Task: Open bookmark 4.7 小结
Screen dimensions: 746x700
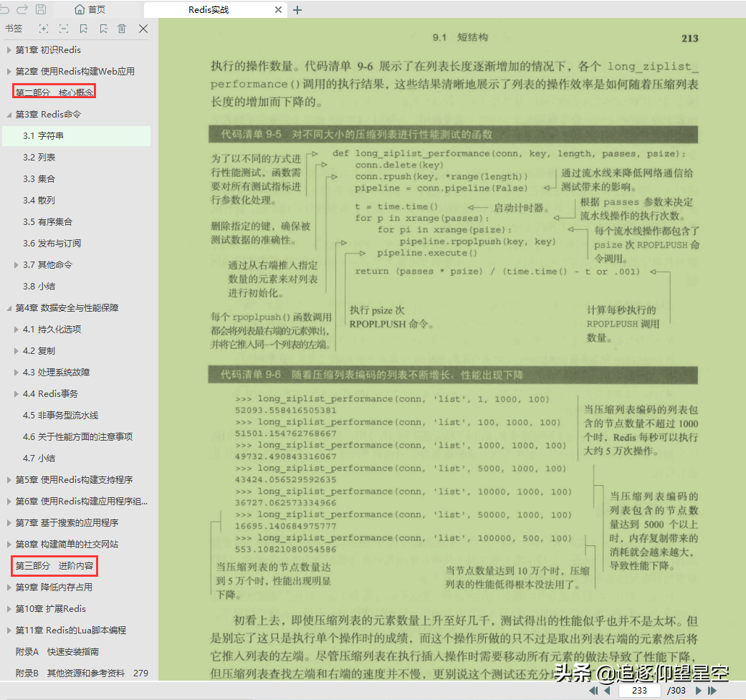Action: tap(39, 459)
